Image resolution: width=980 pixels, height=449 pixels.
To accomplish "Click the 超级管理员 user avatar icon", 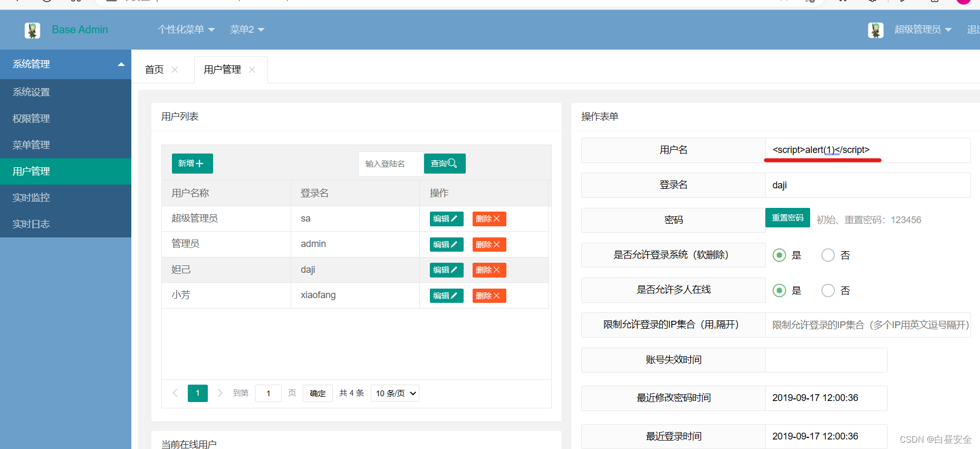I will point(876,30).
